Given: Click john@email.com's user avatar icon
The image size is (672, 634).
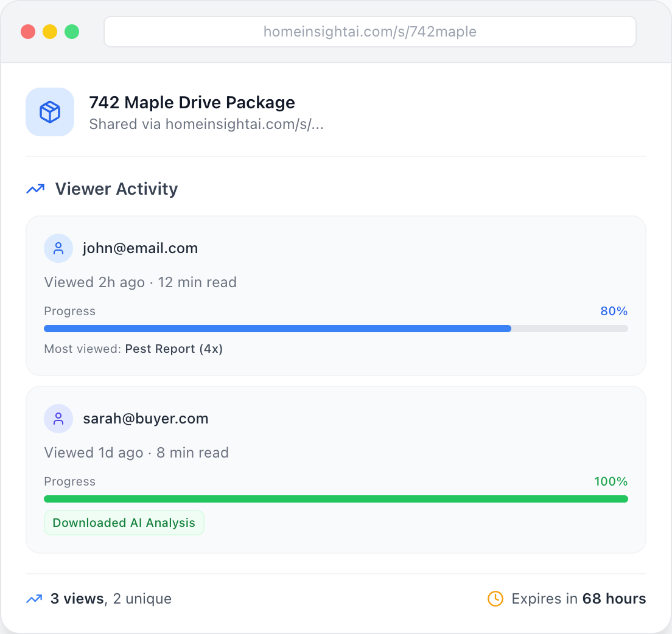Looking at the screenshot, I should pyautogui.click(x=58, y=248).
